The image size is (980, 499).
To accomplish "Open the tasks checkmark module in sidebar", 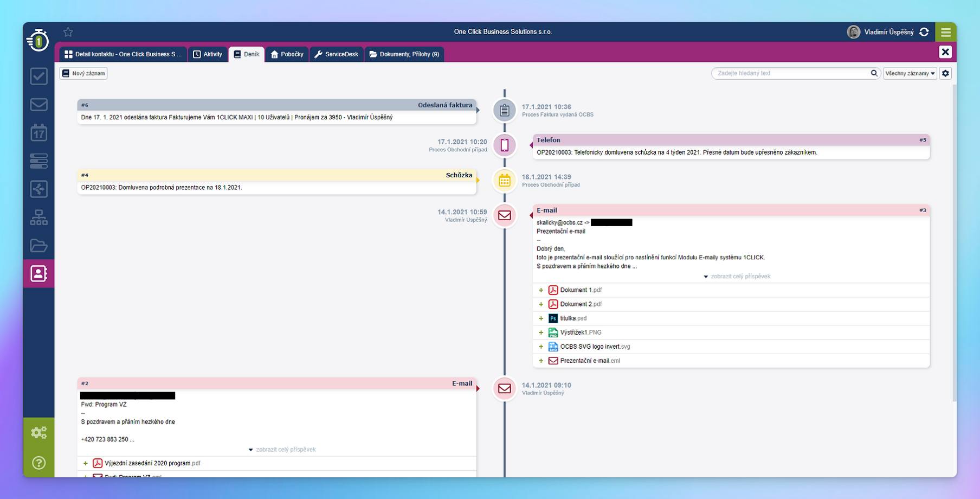I will pos(38,76).
